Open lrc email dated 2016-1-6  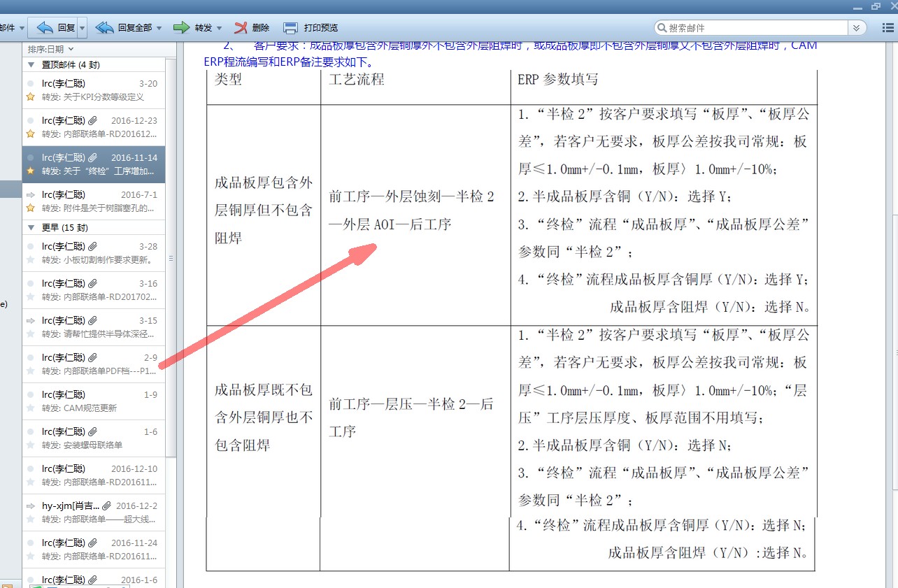tap(94, 578)
